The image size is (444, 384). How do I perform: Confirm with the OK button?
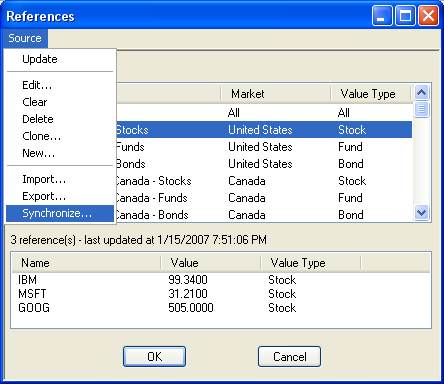pos(154,357)
